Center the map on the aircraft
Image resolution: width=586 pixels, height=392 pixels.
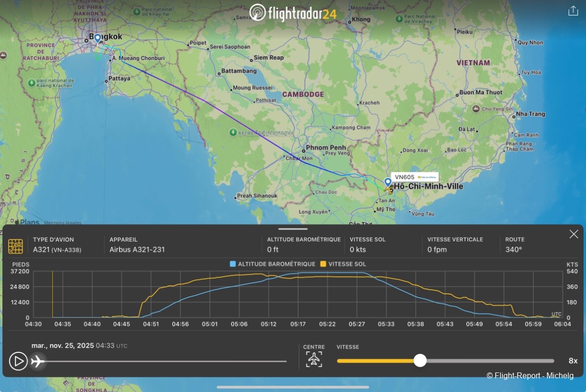pyautogui.click(x=314, y=360)
